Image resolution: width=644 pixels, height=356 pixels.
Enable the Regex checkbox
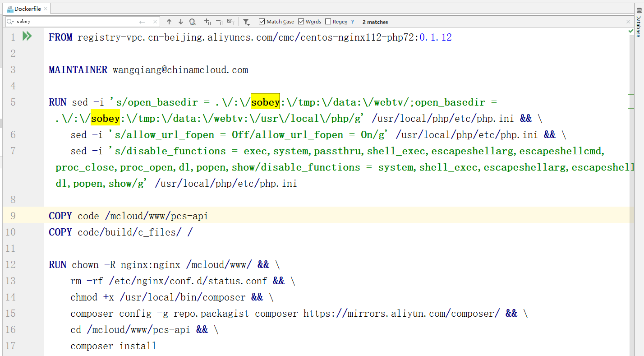coord(328,22)
